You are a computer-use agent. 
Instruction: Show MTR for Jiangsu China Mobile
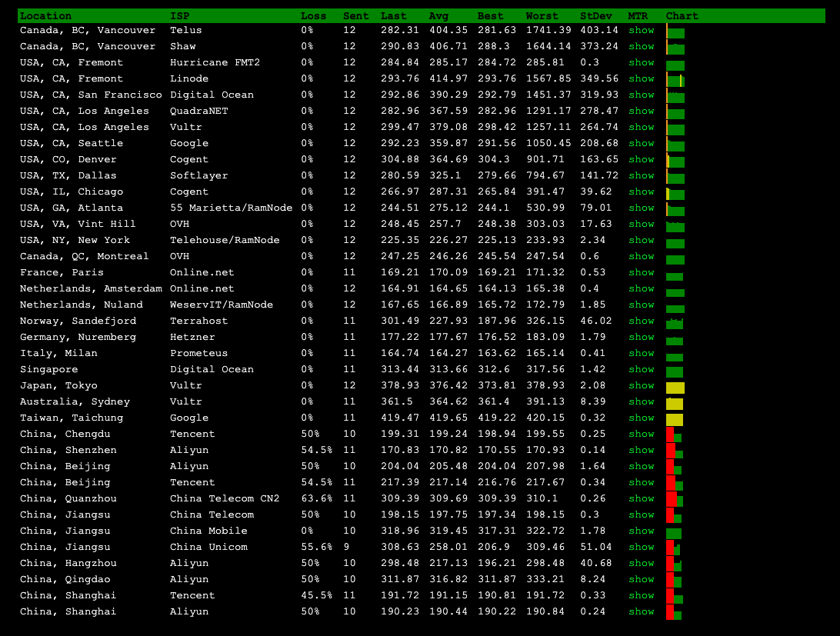click(x=642, y=531)
